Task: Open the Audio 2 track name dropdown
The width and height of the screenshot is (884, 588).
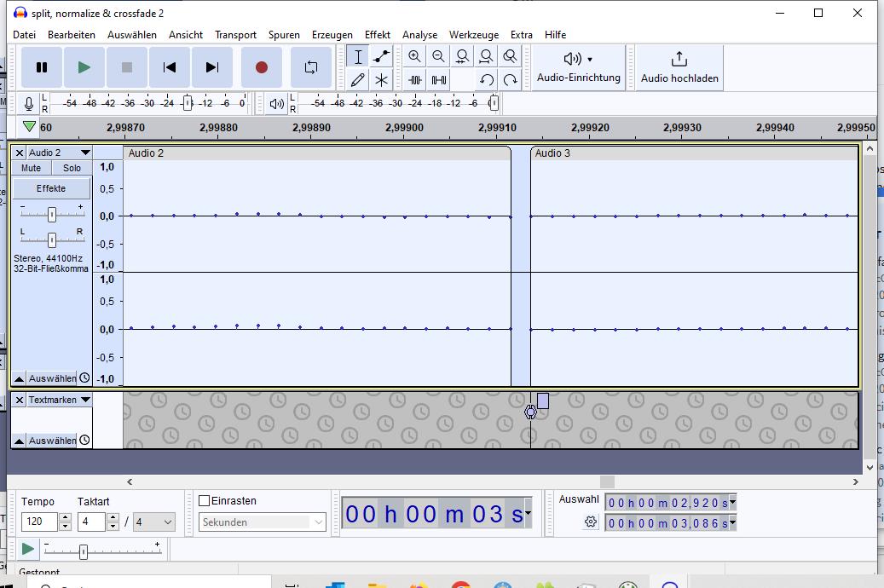Action: coord(84,153)
